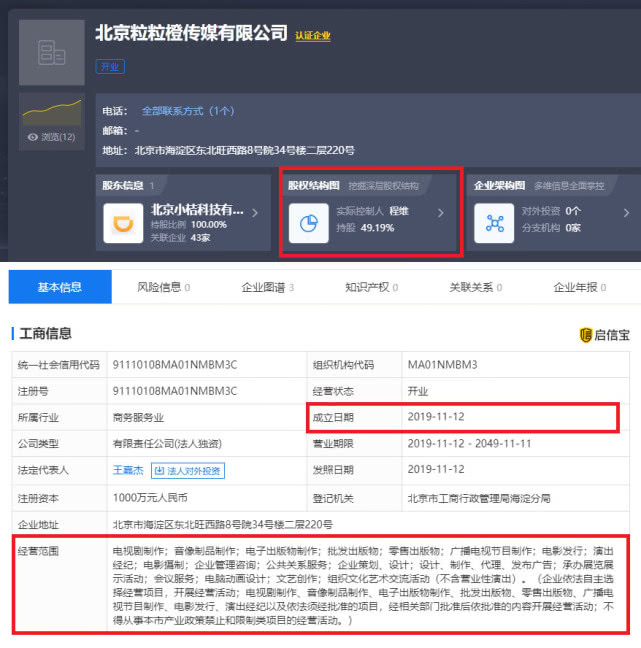Screen dimensions: 641x648
Task: Click the eye icon beside 浏览(12)
Action: tap(33, 137)
